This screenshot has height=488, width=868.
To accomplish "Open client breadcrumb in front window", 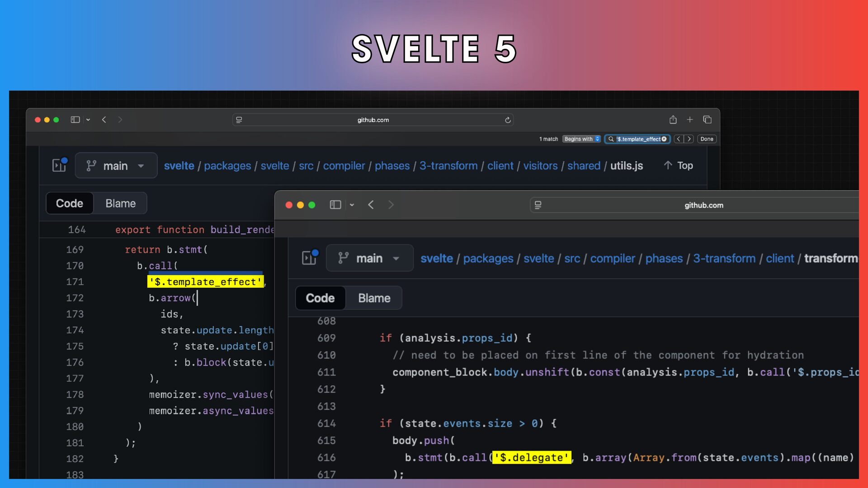I will coord(780,258).
